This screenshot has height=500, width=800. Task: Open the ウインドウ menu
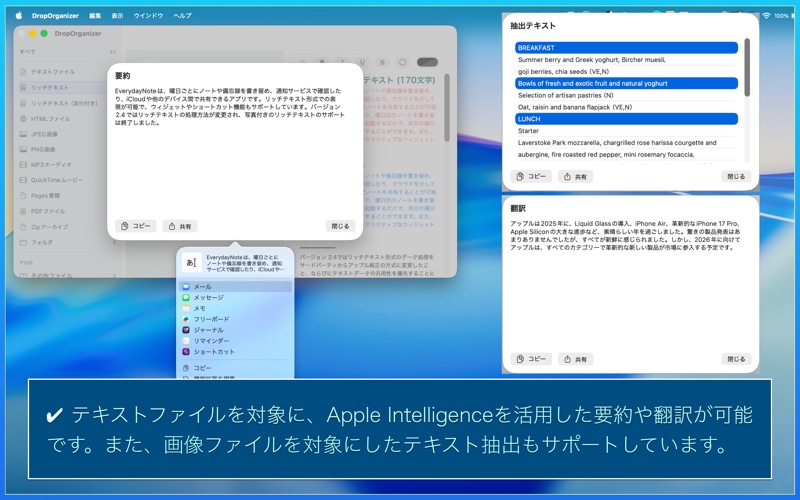148,16
